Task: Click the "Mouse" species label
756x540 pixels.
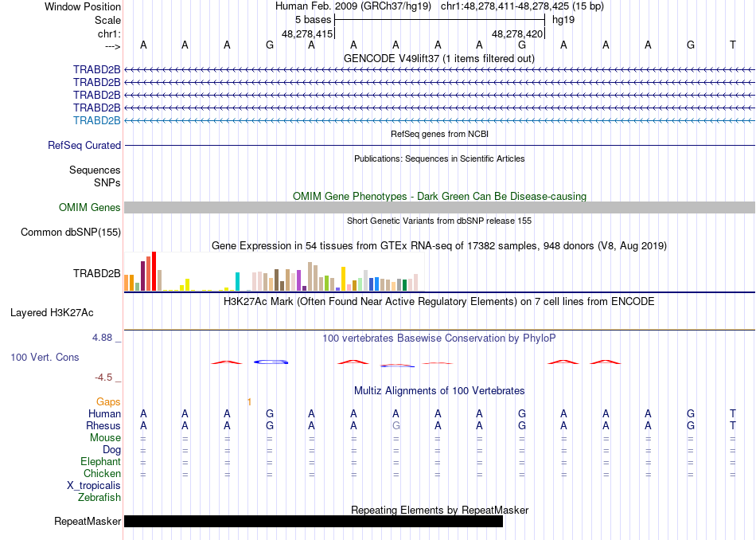Action: tap(105, 438)
